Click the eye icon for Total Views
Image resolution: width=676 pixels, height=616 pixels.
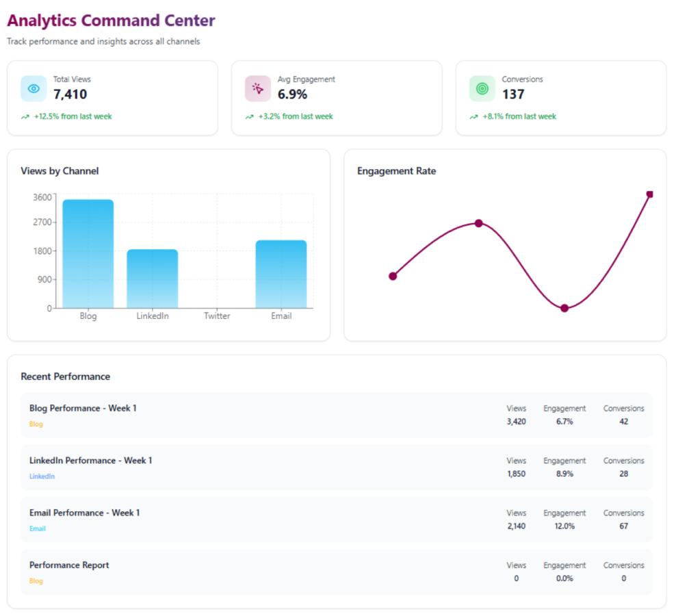pyautogui.click(x=34, y=88)
